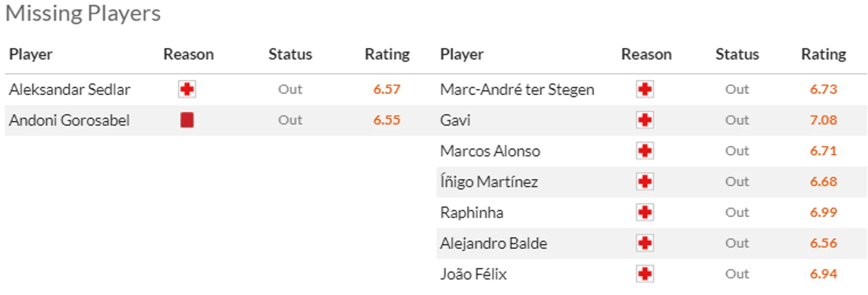The height and width of the screenshot is (295, 868).
Task: Open Andoni Gorosabel player profile
Action: (69, 121)
